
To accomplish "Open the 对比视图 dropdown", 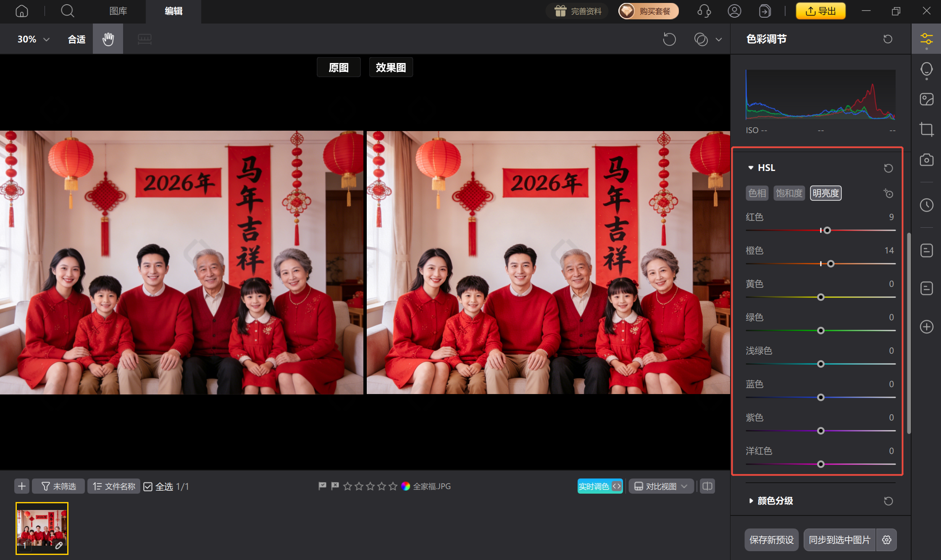I will [x=661, y=486].
